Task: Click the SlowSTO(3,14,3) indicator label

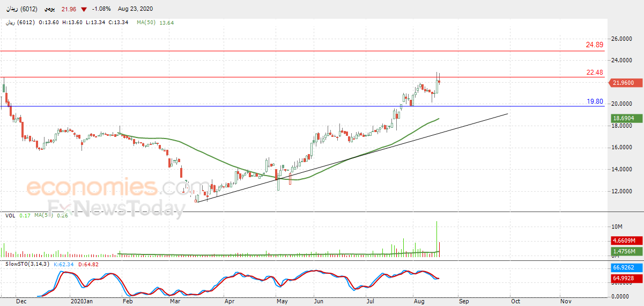Action: pyautogui.click(x=28, y=264)
